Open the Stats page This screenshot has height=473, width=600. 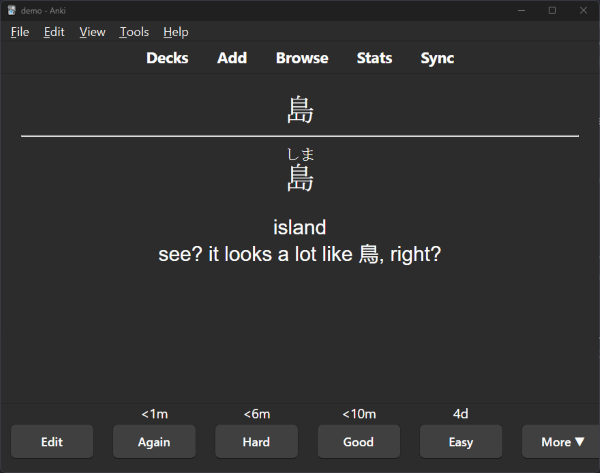(374, 58)
